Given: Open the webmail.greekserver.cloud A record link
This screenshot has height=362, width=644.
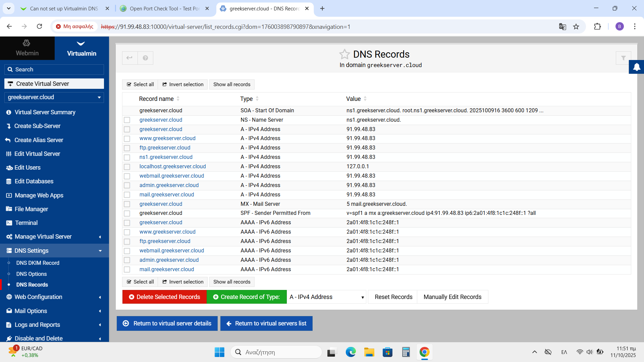Looking at the screenshot, I should [171, 176].
